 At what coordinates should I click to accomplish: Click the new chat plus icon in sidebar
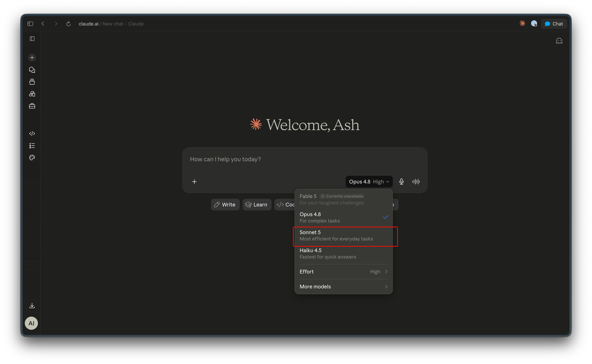point(32,58)
